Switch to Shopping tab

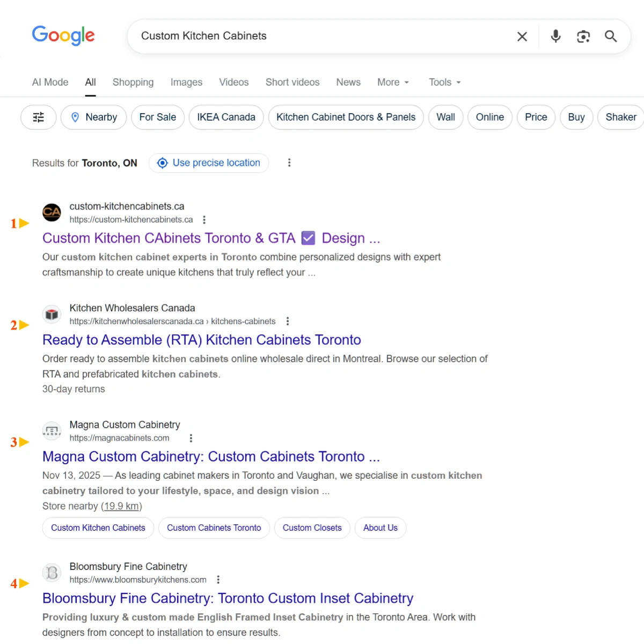[133, 82]
